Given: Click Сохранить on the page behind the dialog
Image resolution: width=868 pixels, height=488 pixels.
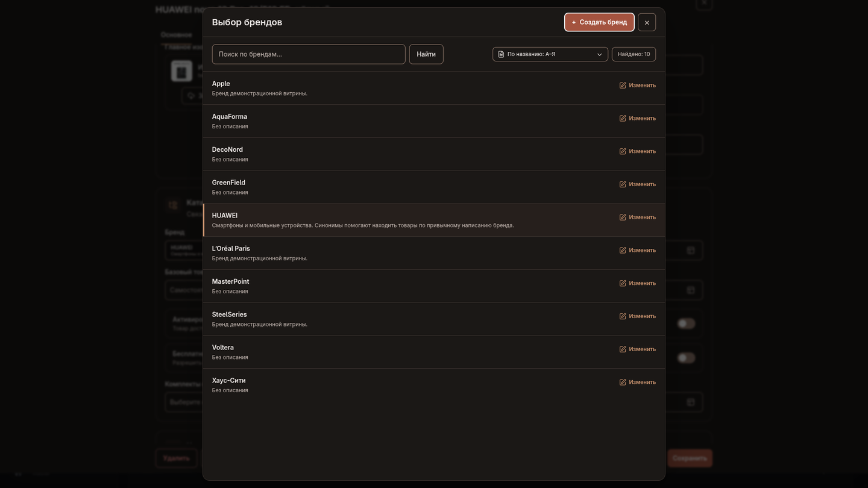Looking at the screenshot, I should (690, 458).
